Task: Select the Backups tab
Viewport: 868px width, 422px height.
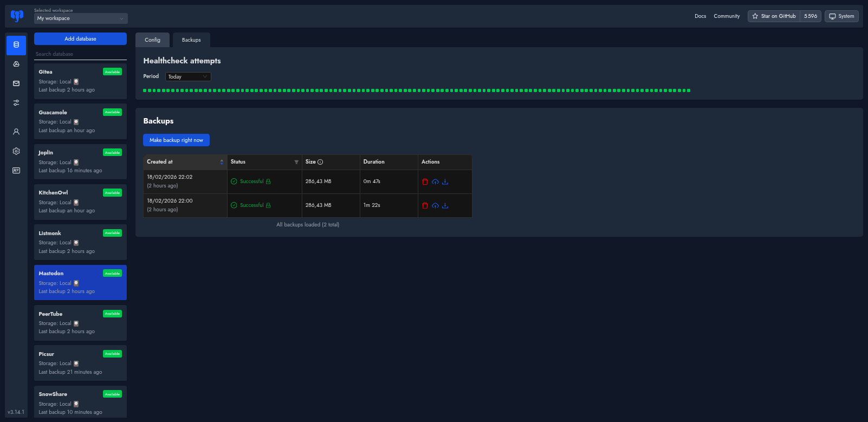Action: 191,40
